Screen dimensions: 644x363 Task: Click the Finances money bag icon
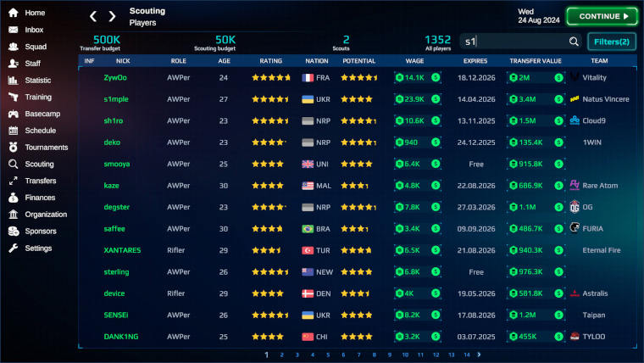[x=14, y=198]
